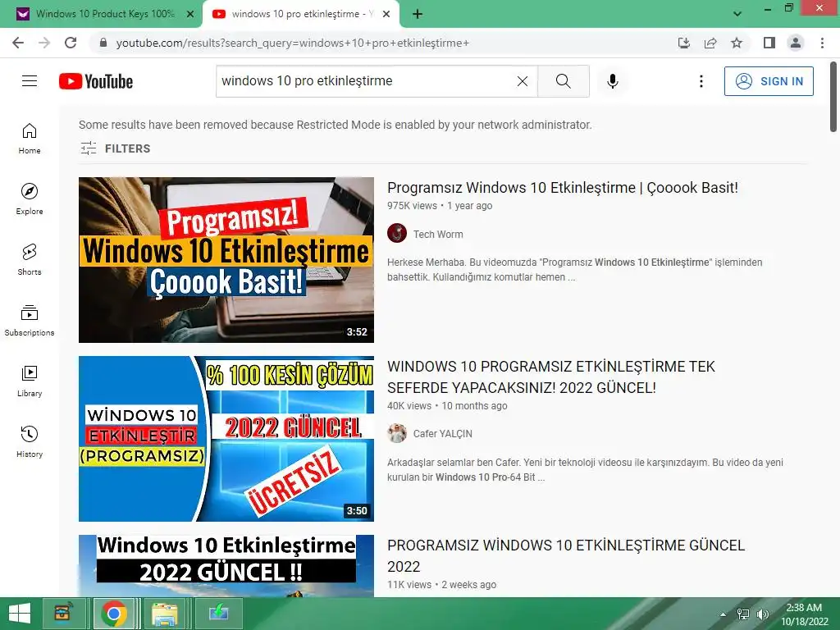Open 'WINDOWS 10 PROGRAMSIZ ETKİNLEŞTİRME TEK SEFERDE' title

pyautogui.click(x=550, y=377)
